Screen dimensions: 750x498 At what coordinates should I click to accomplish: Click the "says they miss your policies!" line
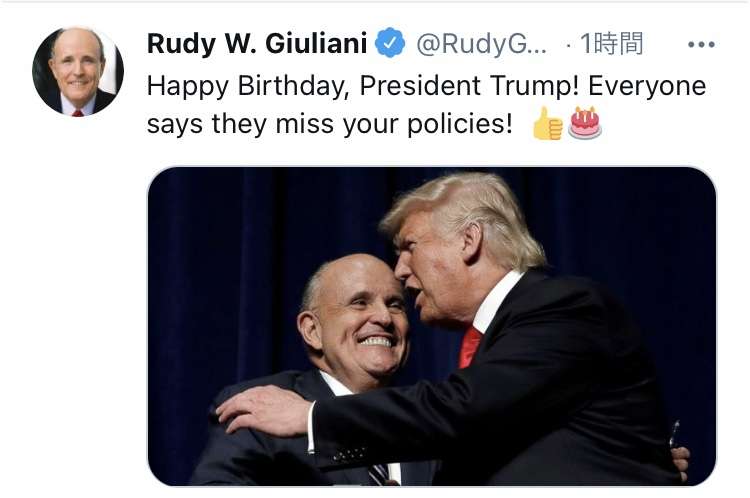tap(329, 124)
